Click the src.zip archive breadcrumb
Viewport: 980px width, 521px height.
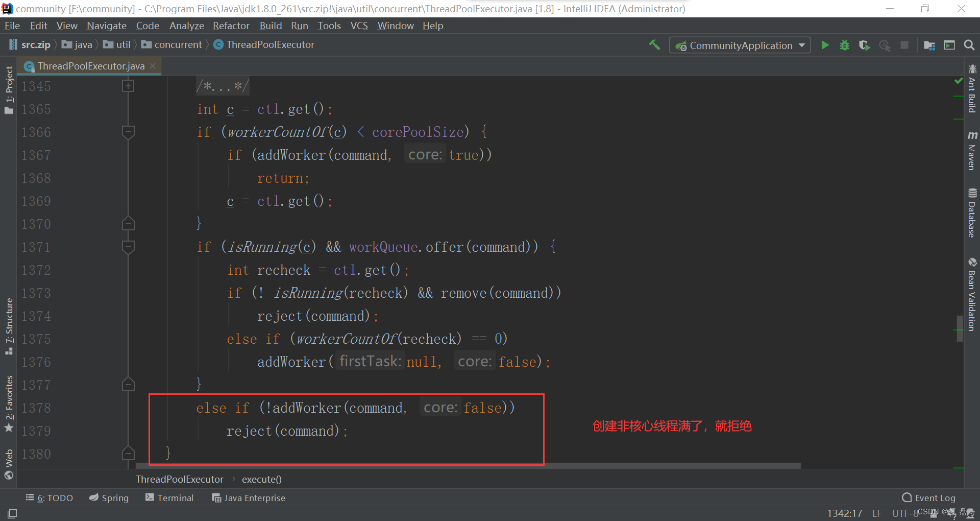pos(30,45)
